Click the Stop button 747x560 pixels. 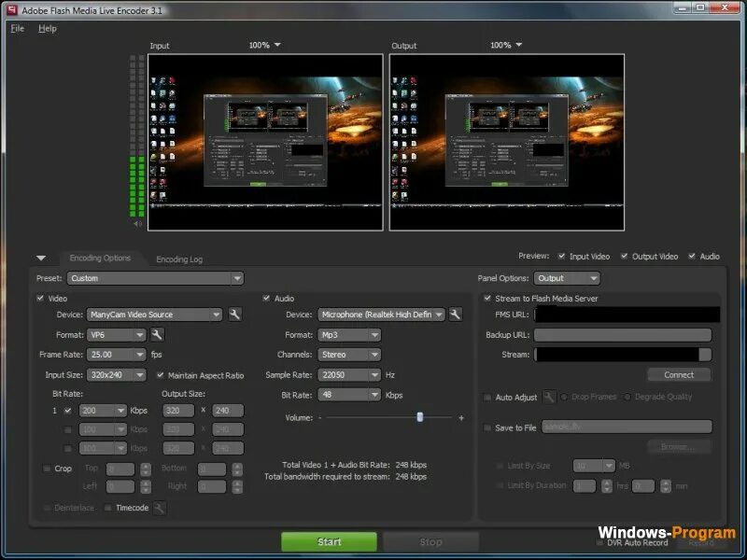coord(430,542)
